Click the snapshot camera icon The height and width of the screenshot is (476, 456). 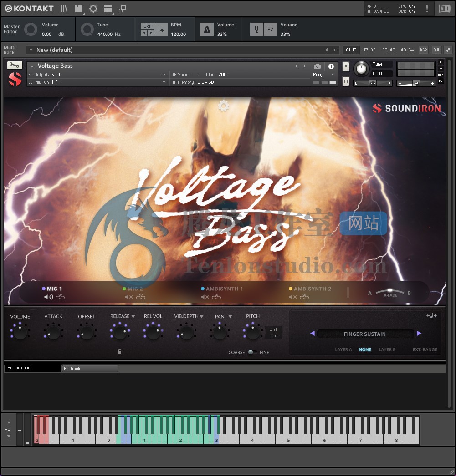click(x=317, y=66)
